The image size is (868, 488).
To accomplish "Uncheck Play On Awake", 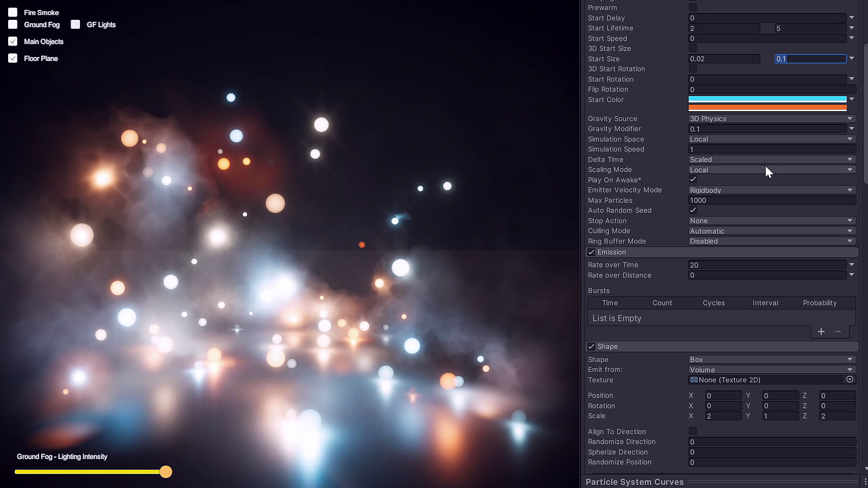I will tap(693, 179).
